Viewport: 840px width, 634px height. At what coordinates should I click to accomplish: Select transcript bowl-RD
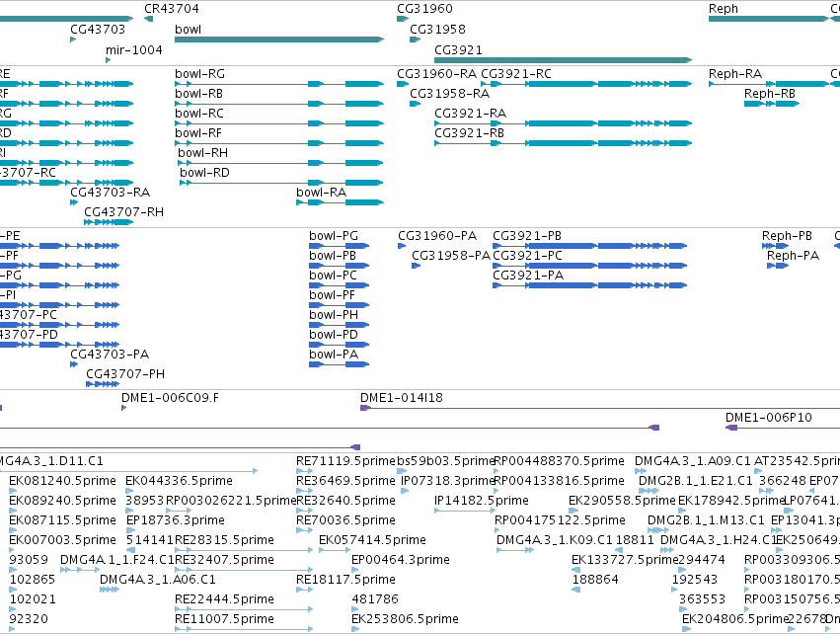(281, 183)
